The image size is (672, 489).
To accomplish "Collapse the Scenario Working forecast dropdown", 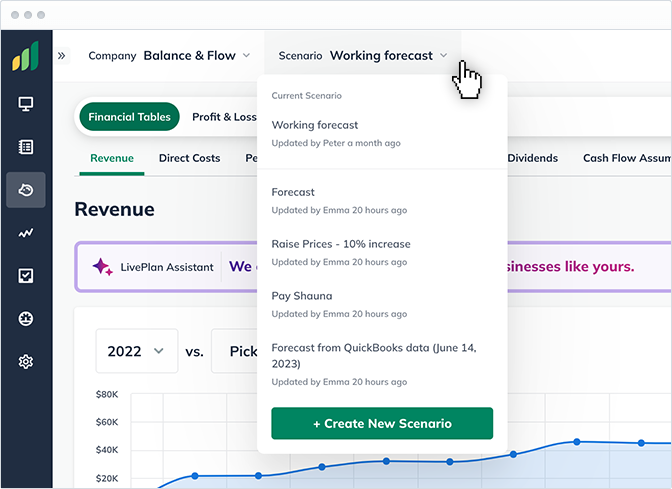I will click(x=363, y=56).
